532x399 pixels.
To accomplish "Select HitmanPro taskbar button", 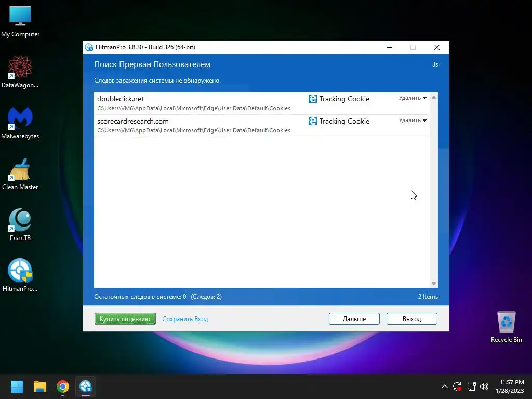I will point(86,387).
